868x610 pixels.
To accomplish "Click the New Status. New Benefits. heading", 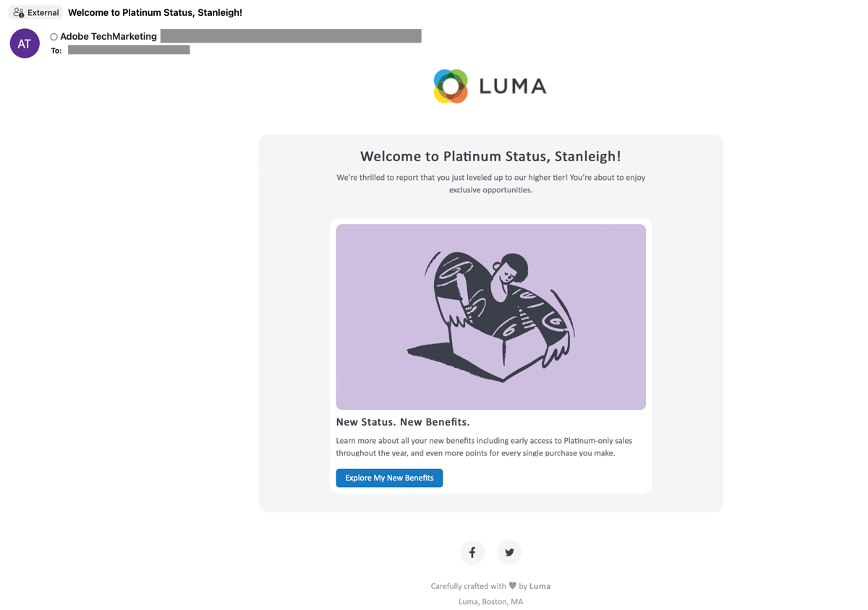I will [403, 421].
